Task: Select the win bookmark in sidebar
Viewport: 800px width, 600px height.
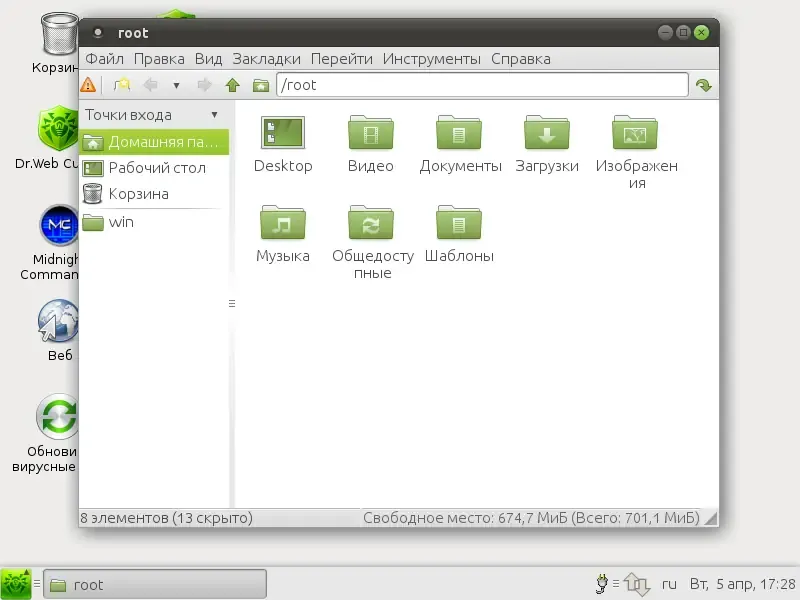Action: pos(154,222)
